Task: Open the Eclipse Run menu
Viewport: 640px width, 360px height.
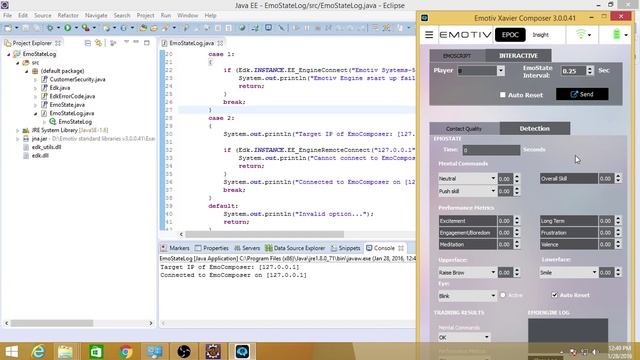Action: (x=166, y=16)
